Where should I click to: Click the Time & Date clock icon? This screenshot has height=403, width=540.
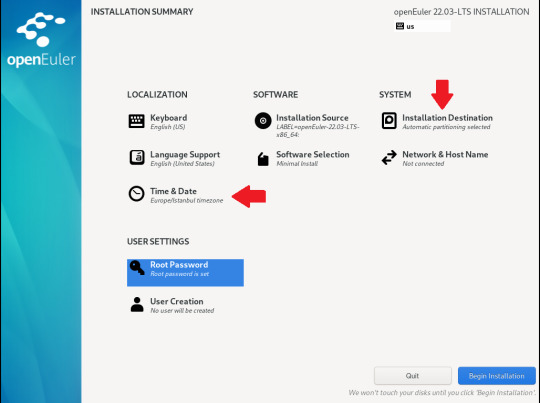136,194
